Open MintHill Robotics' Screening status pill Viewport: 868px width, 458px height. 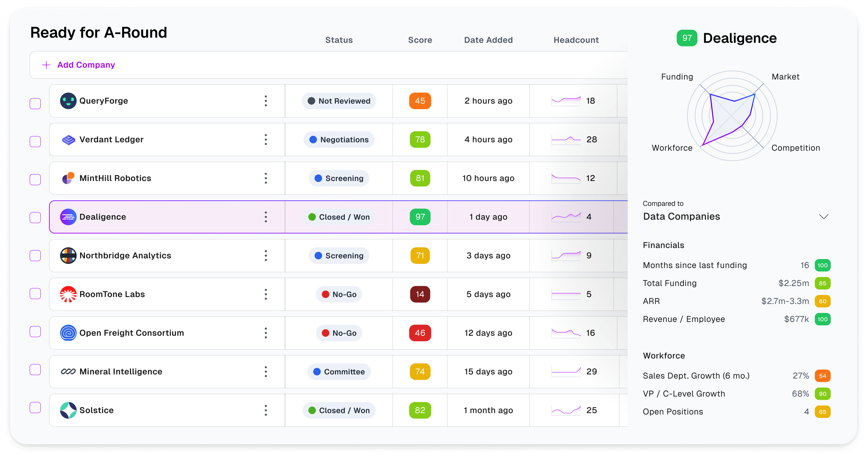click(x=339, y=178)
